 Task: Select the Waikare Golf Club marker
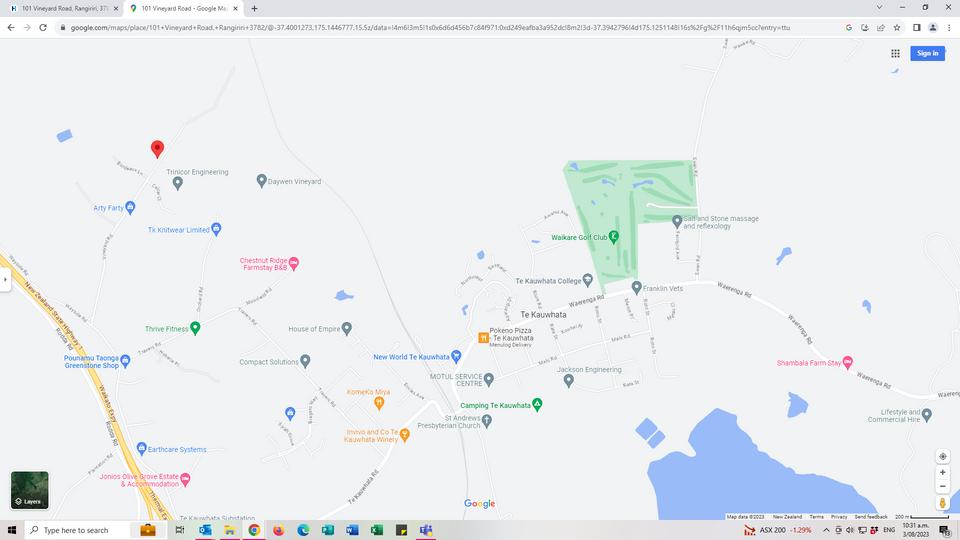click(x=613, y=236)
